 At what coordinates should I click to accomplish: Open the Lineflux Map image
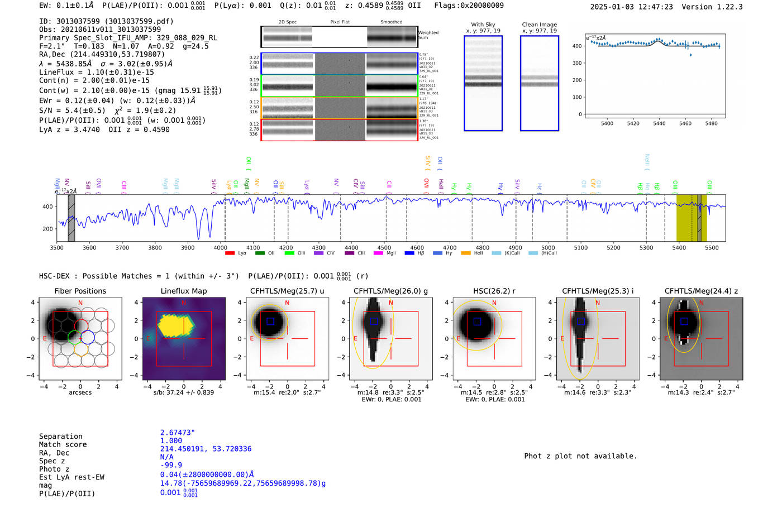(x=184, y=339)
